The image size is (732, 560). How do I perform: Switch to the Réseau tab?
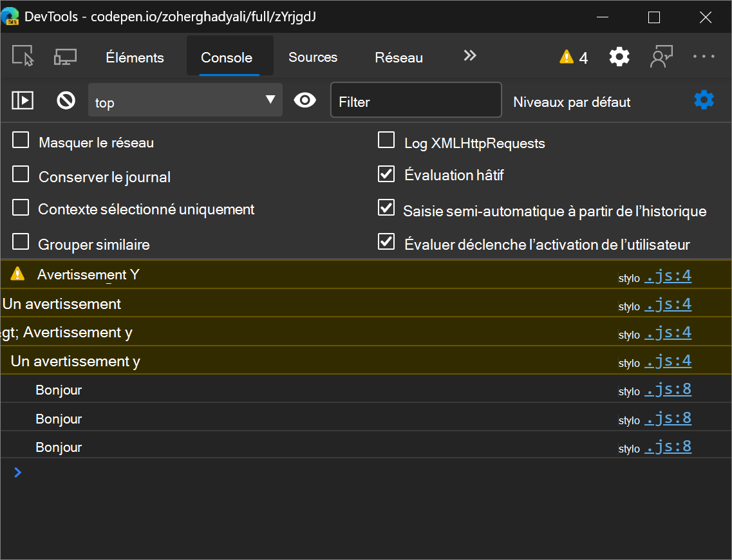click(399, 57)
